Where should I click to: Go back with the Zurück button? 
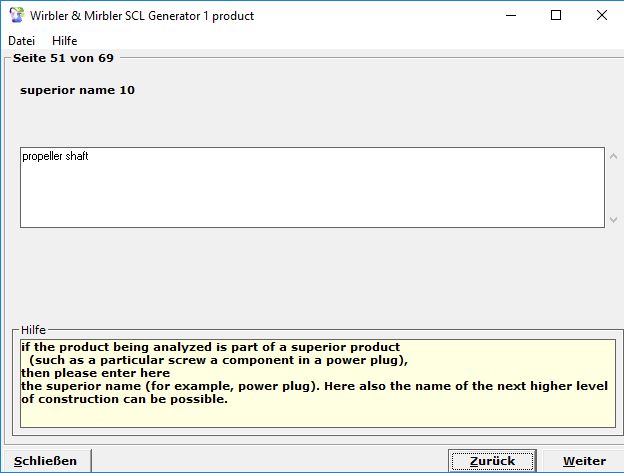pyautogui.click(x=483, y=461)
